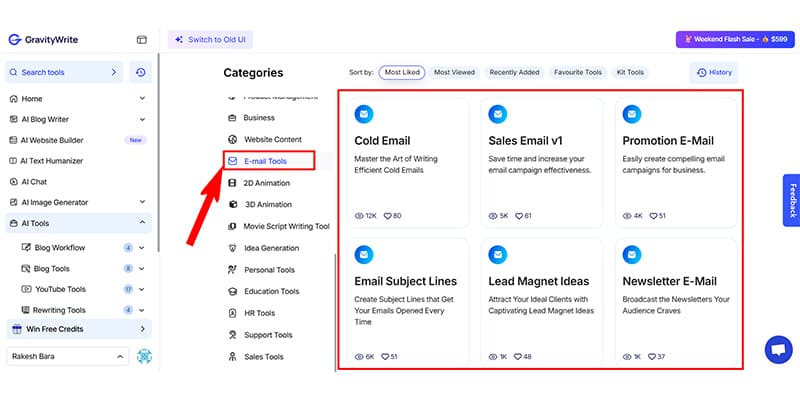Click the Home sidebar icon
The height and width of the screenshot is (400, 800).
point(14,99)
